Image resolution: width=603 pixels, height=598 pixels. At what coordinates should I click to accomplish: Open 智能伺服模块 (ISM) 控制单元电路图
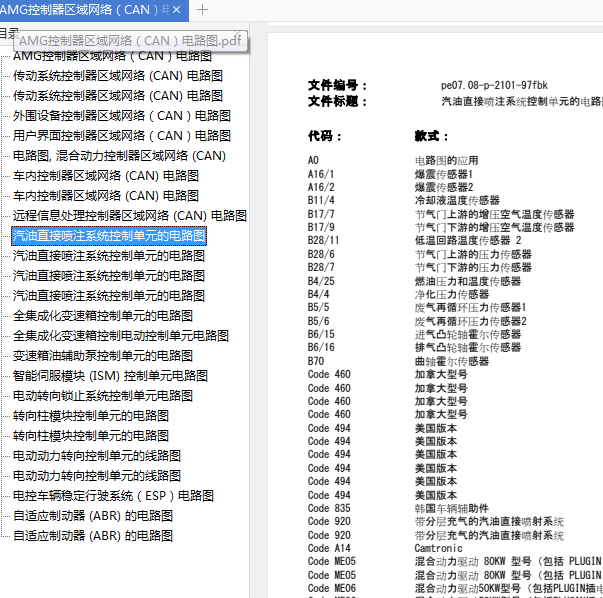tap(110, 376)
